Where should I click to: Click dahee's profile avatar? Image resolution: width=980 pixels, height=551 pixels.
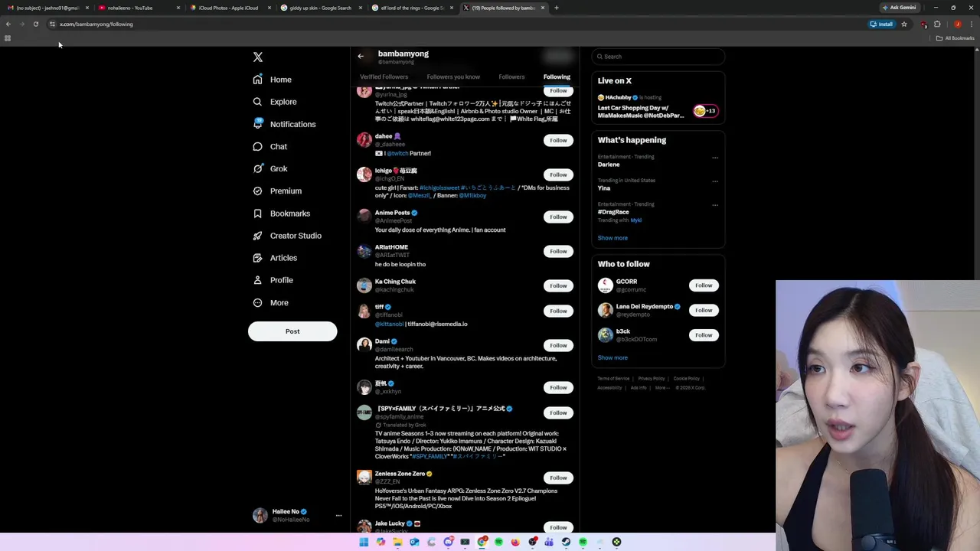click(x=364, y=140)
